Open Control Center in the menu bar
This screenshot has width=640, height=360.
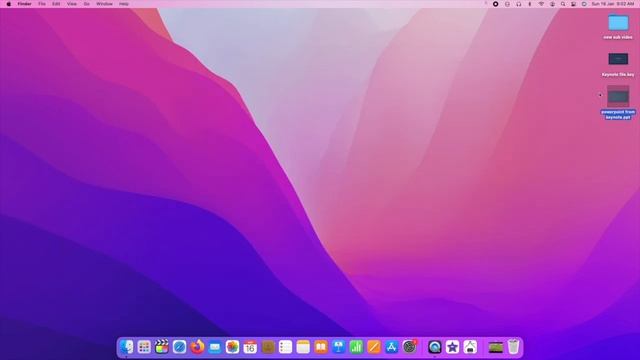(573, 4)
